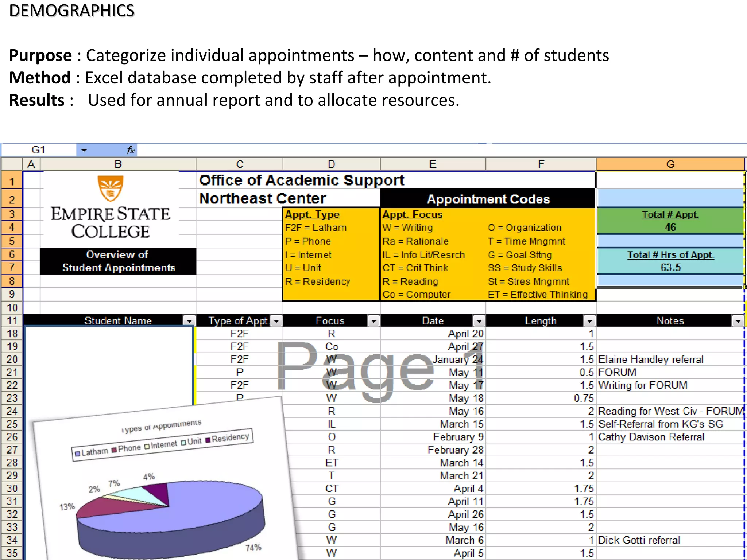
Task: Open the Notes column filter dropdown
Action: (738, 321)
